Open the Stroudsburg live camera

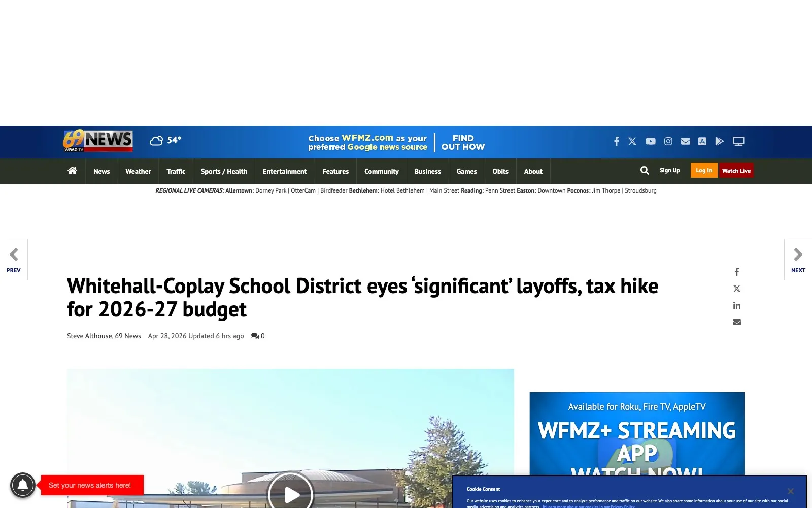tap(640, 190)
